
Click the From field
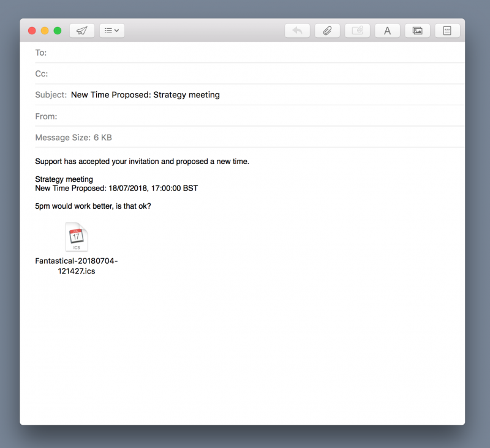pyautogui.click(x=250, y=116)
